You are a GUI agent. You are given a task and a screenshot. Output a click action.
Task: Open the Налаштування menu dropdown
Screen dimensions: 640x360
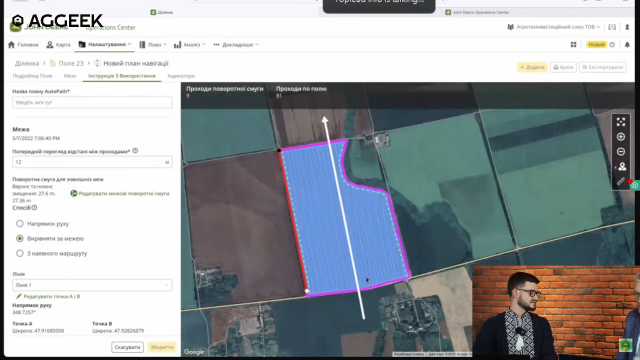(105, 44)
